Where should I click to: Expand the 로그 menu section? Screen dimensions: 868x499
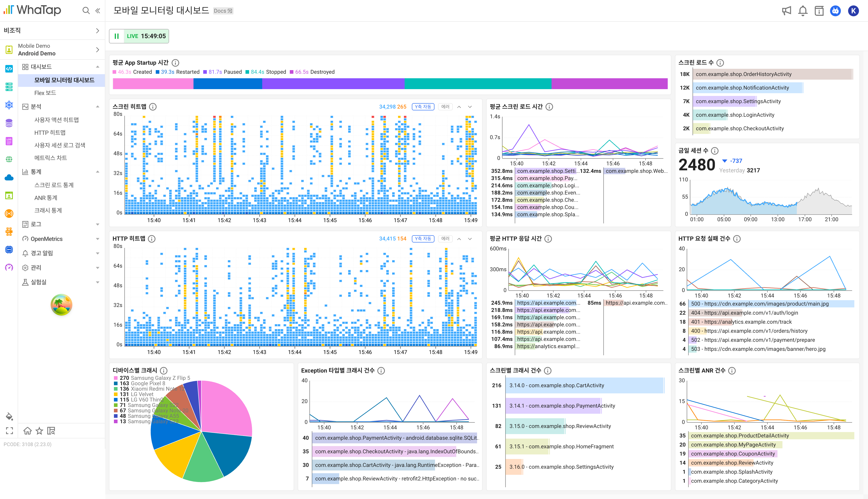pyautogui.click(x=61, y=224)
